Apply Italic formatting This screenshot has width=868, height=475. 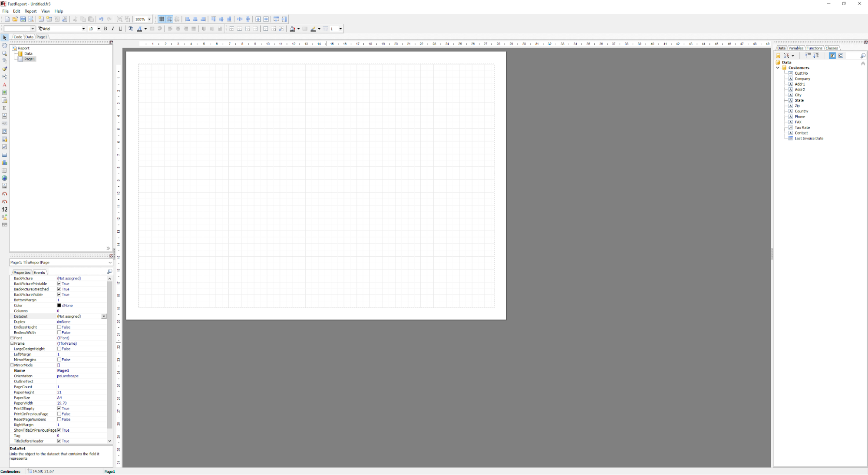coord(113,29)
